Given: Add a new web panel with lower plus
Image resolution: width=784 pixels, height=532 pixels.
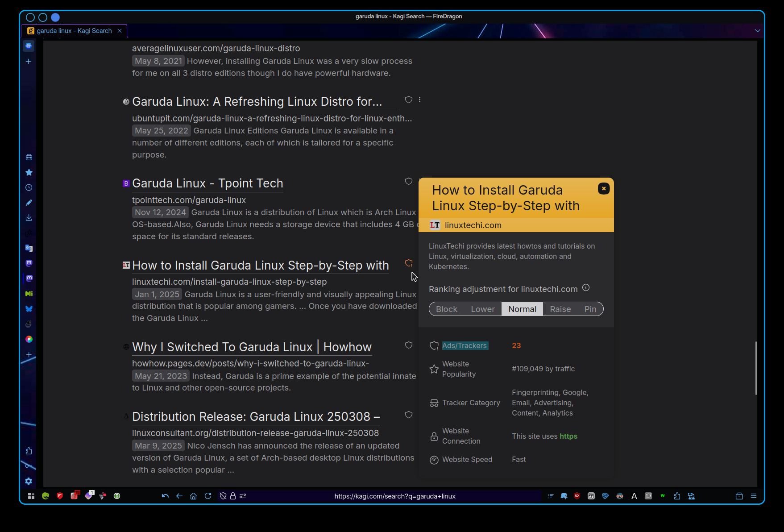Looking at the screenshot, I should [29, 355].
